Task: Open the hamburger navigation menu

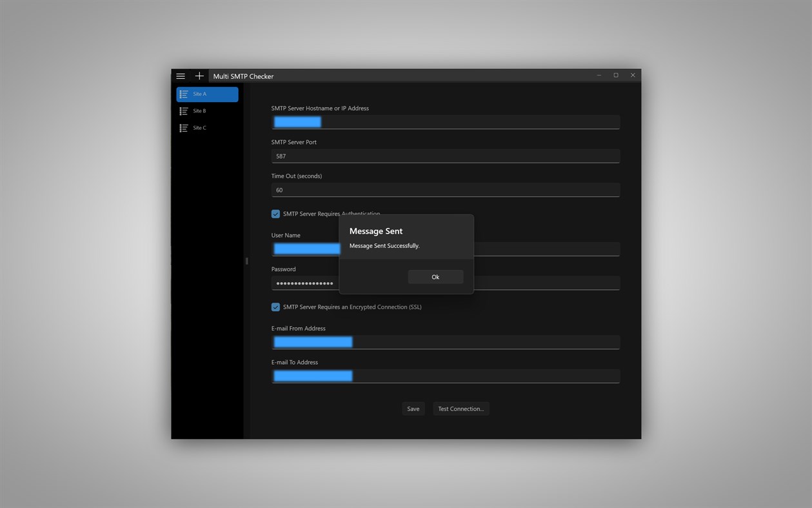Action: coord(181,76)
